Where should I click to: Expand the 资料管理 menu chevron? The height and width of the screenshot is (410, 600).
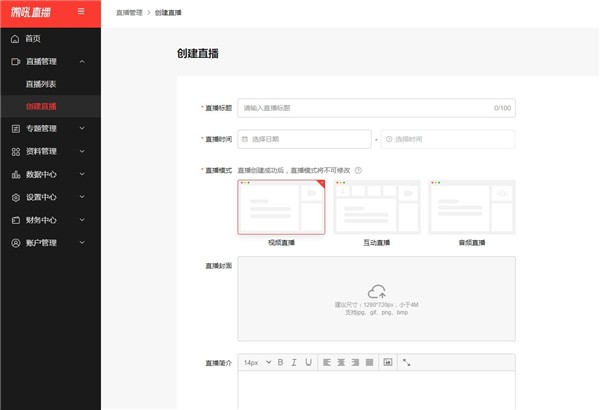tap(82, 151)
